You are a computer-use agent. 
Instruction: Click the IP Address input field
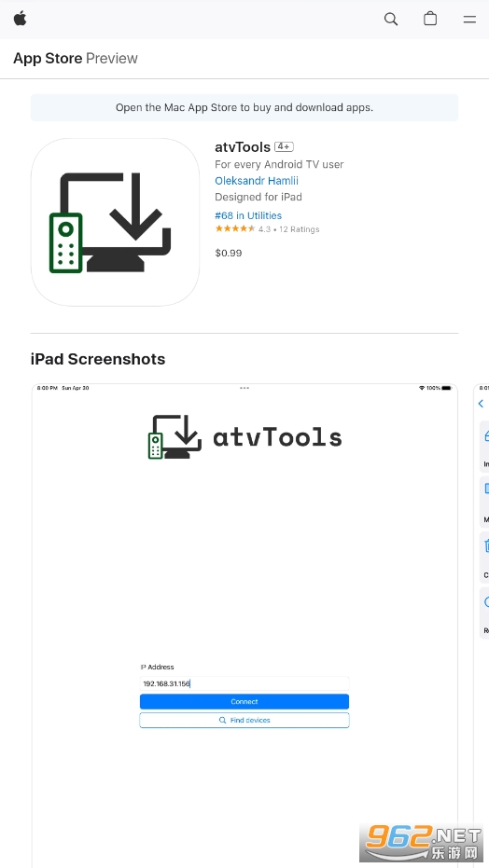[x=244, y=683]
